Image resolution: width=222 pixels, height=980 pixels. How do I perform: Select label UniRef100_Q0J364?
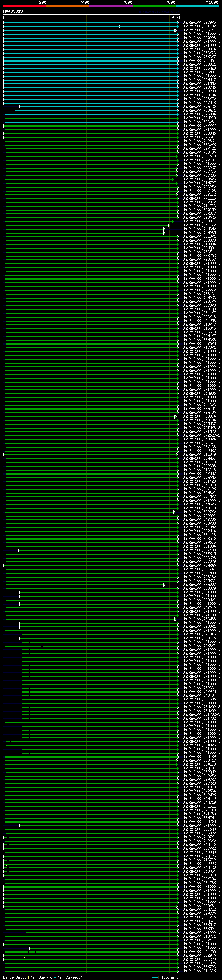coord(199,60)
